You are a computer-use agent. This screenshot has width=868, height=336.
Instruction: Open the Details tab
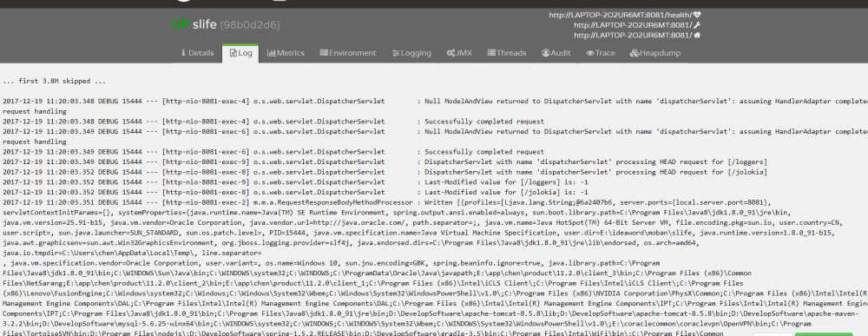(198, 53)
